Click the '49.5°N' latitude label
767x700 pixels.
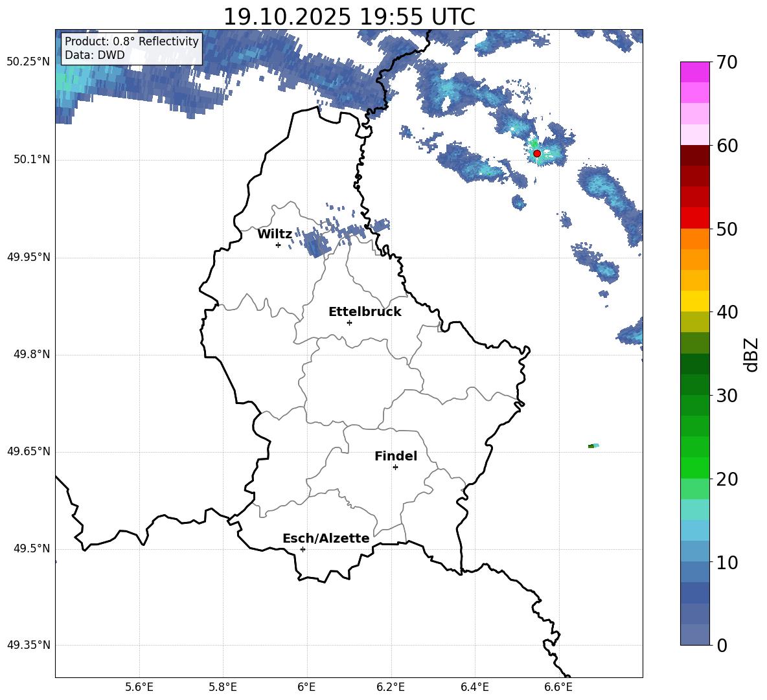[x=31, y=549]
